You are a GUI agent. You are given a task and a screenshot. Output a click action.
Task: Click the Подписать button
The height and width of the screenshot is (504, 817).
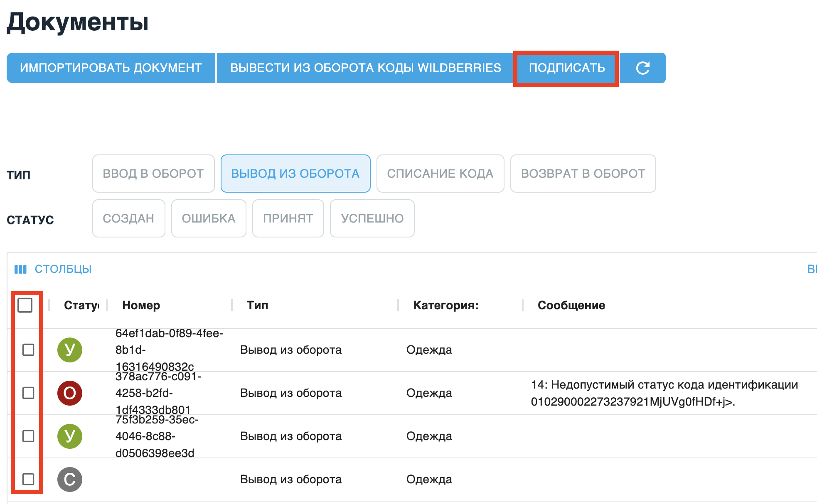tap(566, 68)
